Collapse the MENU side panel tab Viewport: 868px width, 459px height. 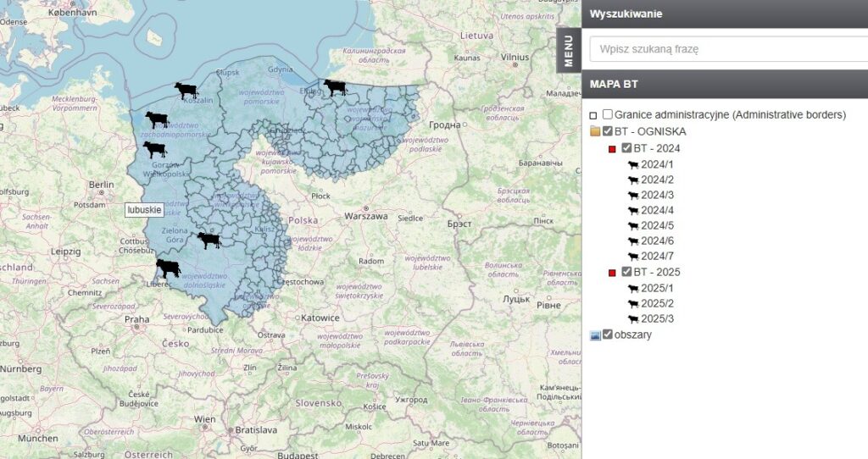[x=569, y=51]
